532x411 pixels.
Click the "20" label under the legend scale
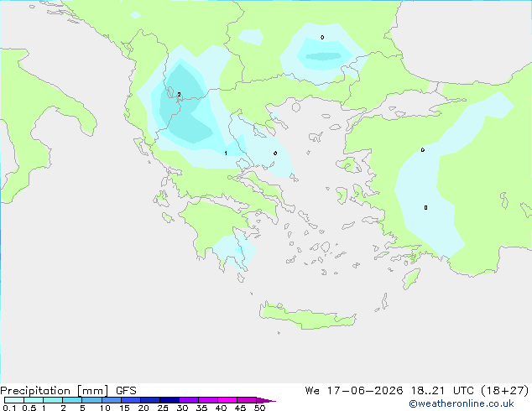tap(143, 408)
